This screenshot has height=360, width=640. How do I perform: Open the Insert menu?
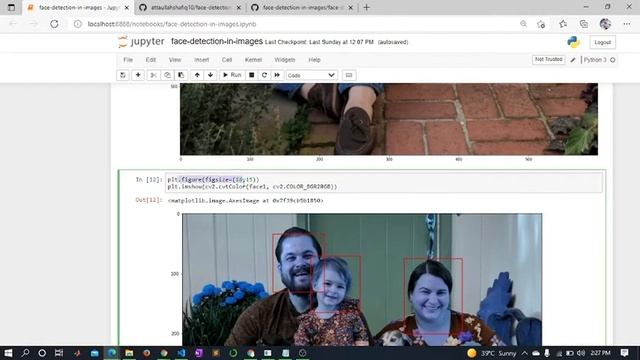point(201,60)
